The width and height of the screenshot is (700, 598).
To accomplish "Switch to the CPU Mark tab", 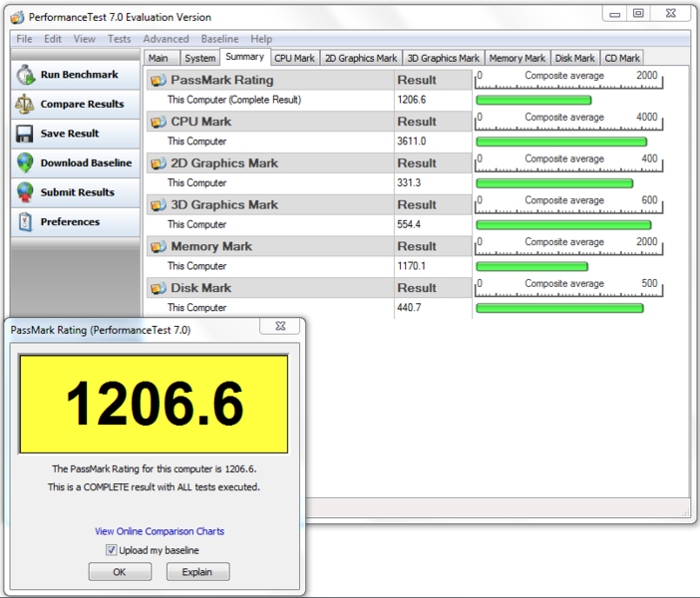I will [x=294, y=58].
